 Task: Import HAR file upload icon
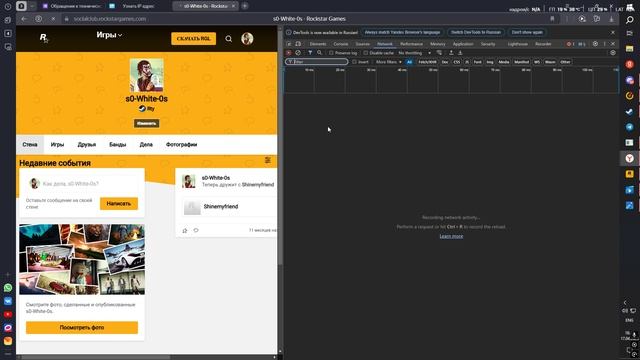451,53
